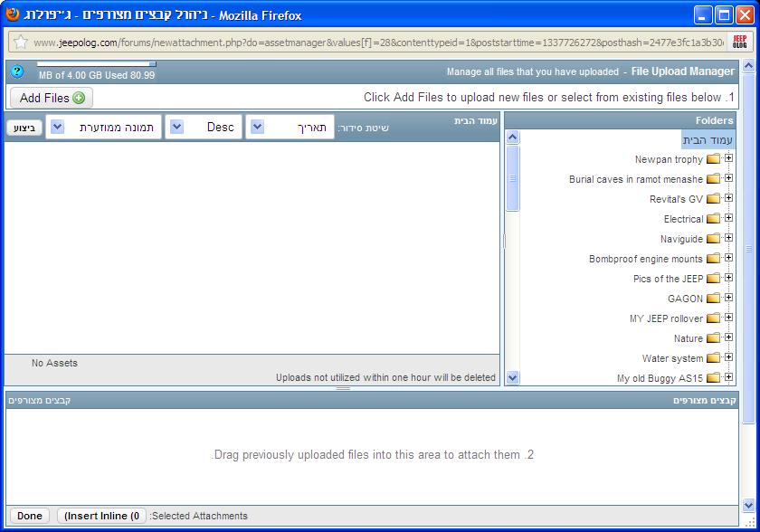Click the Water system folder icon

click(x=713, y=358)
